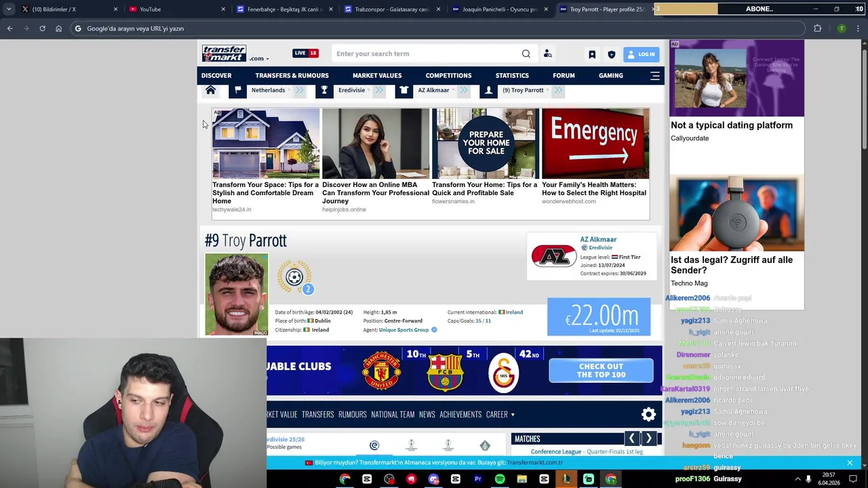The image size is (868, 488).
Task: Open the Eredivisie league link
Action: click(600, 247)
